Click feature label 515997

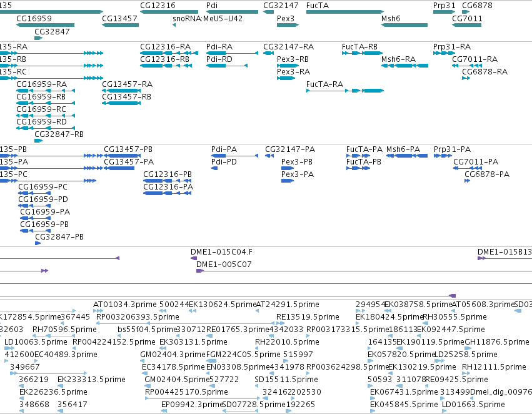pos(298,355)
